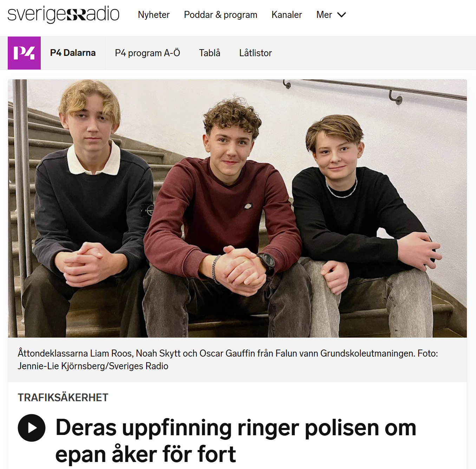Play the article audio with the round play button
Image resolution: width=476 pixels, height=469 pixels.
32,428
